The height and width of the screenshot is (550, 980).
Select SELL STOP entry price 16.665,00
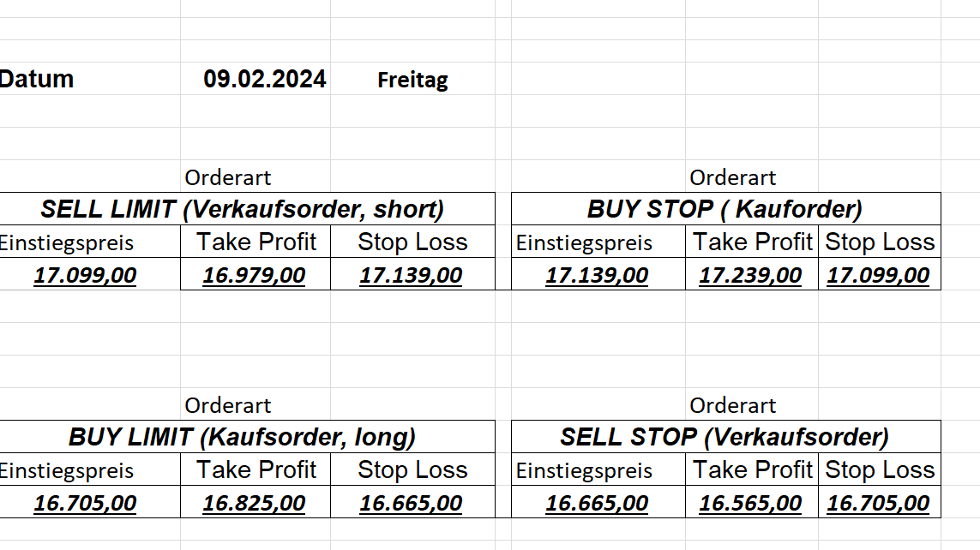597,504
